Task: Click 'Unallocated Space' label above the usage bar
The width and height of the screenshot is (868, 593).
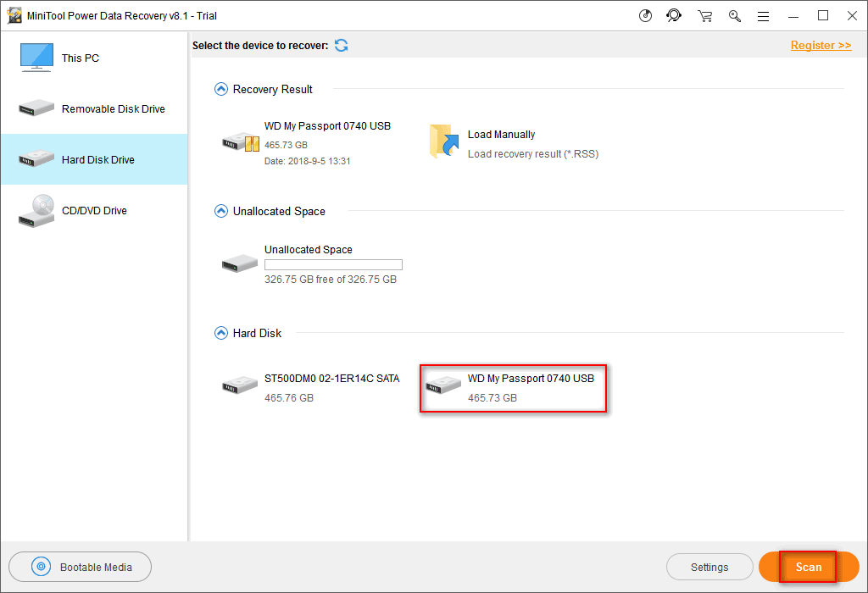Action: coord(309,249)
